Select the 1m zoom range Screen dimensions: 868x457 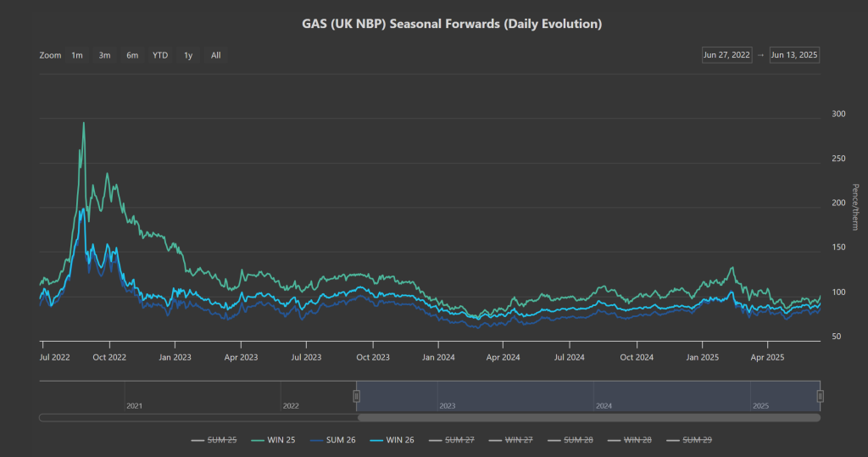pos(77,55)
